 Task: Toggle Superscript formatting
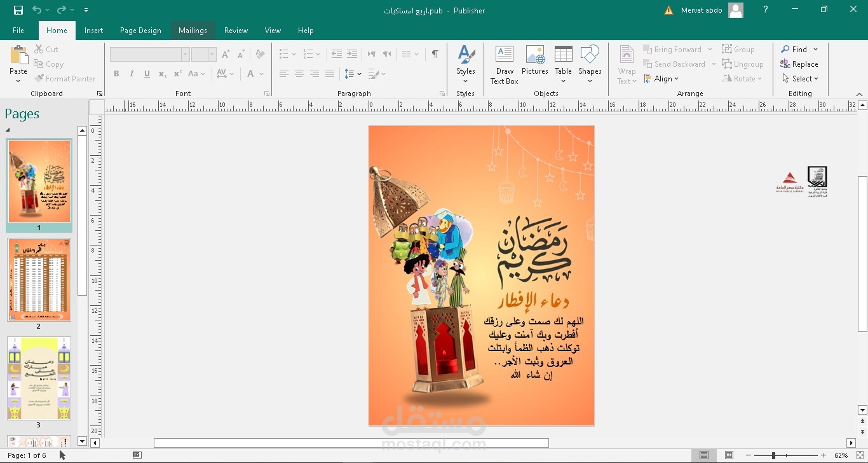click(x=177, y=74)
